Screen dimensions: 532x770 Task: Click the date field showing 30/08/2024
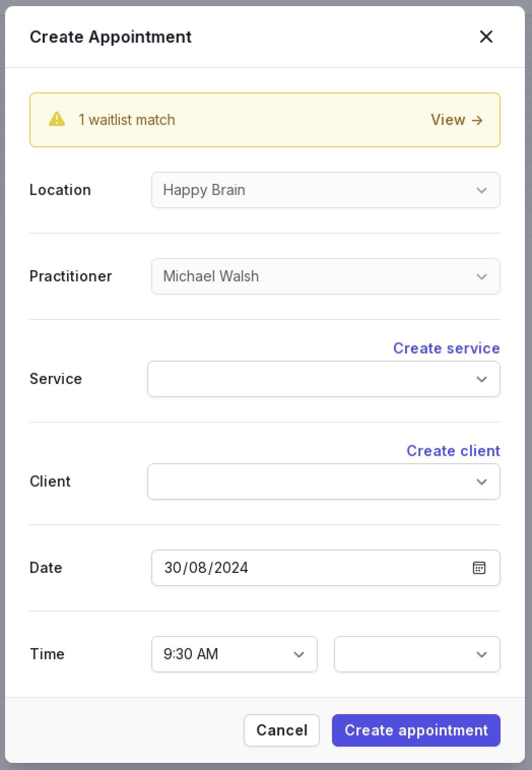[326, 568]
